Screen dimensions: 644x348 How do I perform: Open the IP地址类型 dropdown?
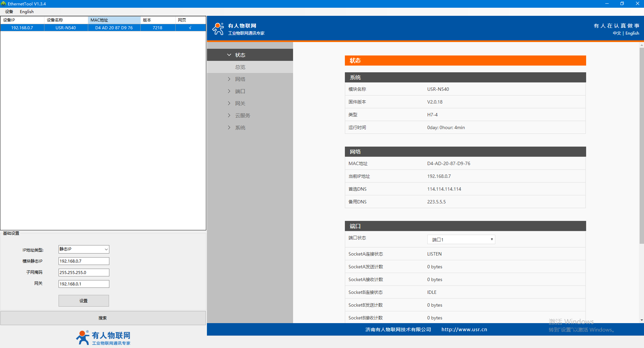[x=84, y=249]
